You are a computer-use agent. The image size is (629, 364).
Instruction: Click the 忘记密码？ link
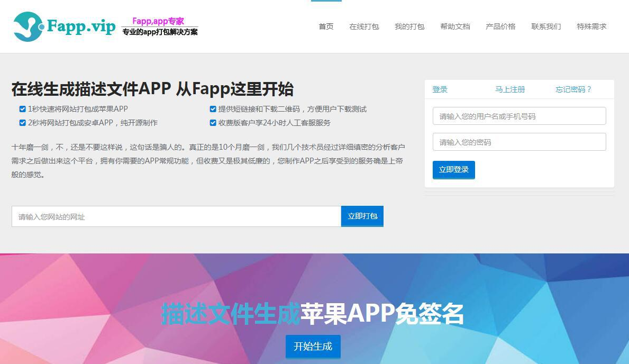pos(573,89)
